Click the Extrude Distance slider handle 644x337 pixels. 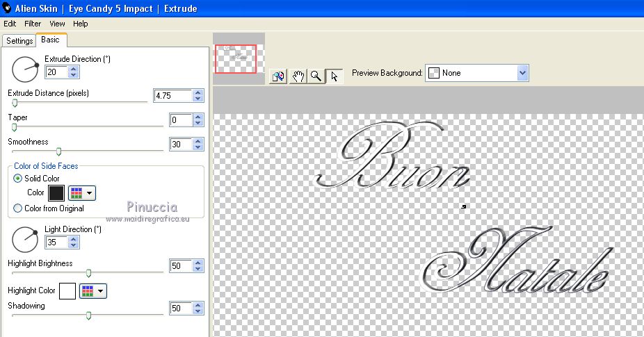tap(15, 103)
